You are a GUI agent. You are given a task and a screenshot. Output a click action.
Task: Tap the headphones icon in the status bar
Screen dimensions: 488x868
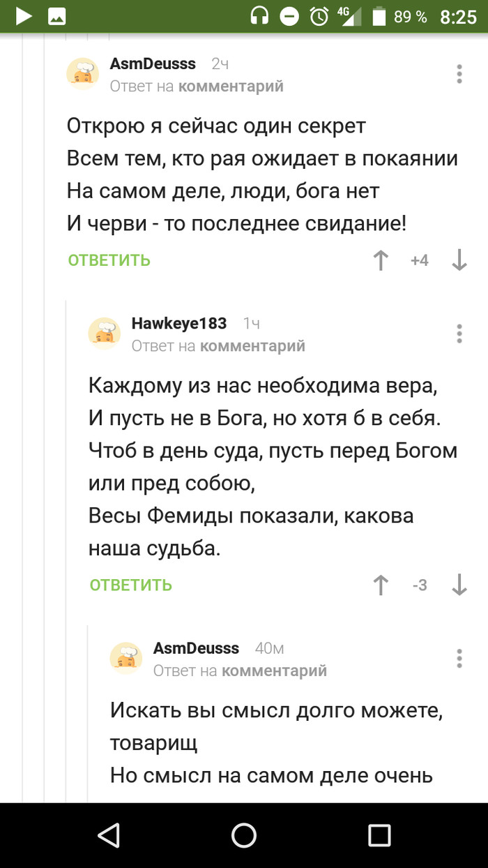[x=260, y=17]
